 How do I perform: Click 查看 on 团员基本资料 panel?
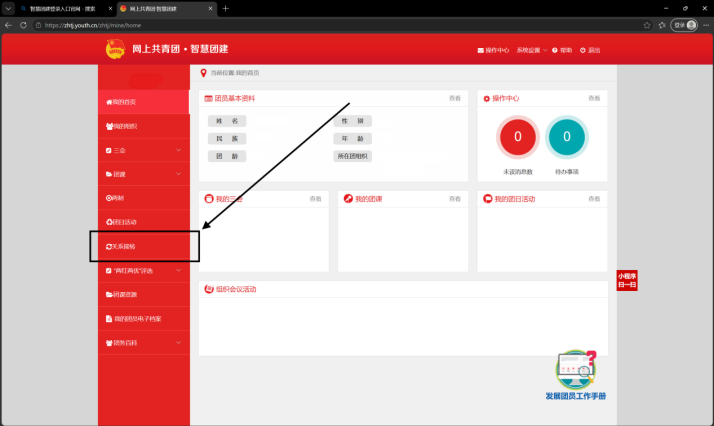tap(454, 98)
